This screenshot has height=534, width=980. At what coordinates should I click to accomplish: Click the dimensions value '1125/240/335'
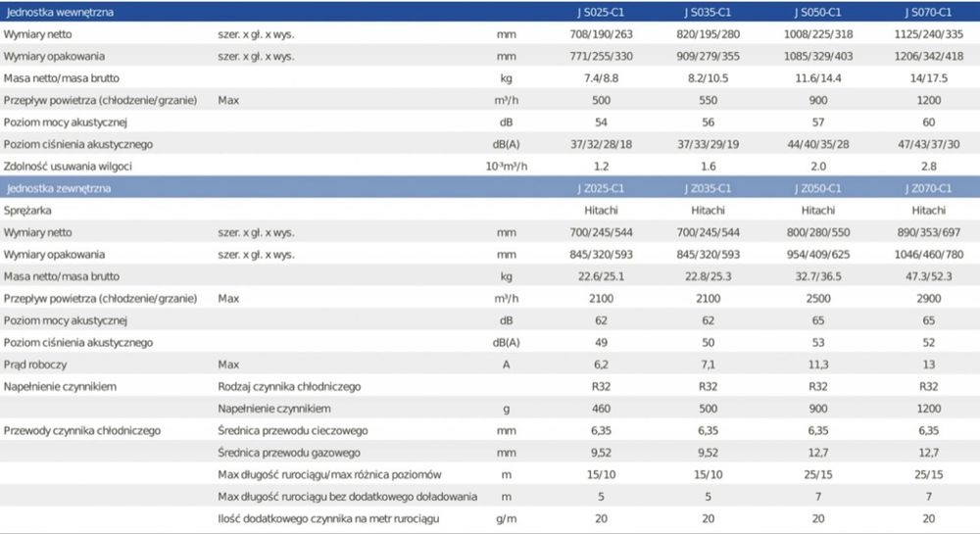click(x=928, y=34)
